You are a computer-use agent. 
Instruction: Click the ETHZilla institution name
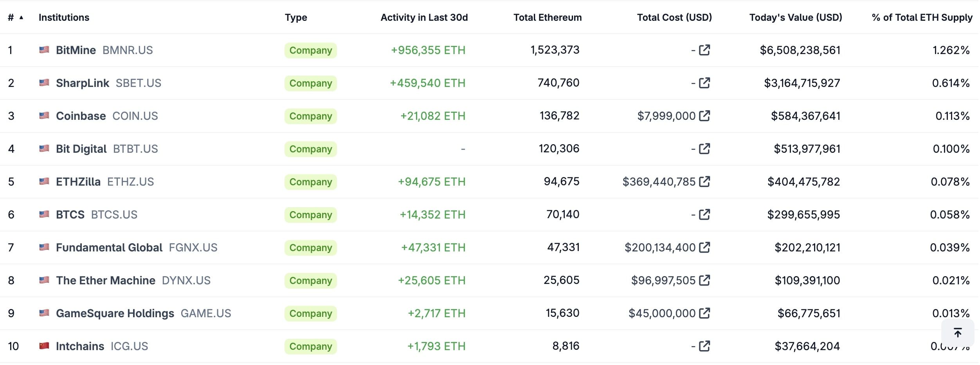(x=78, y=182)
